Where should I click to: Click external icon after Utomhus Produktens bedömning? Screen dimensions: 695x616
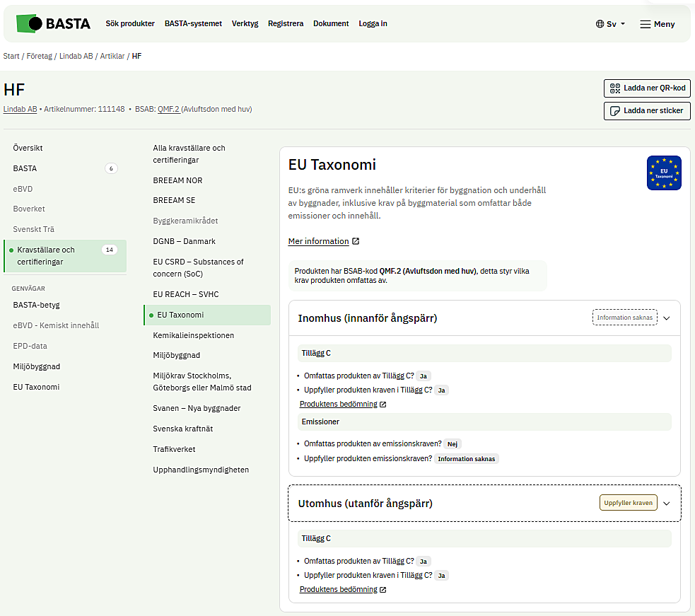(383, 590)
